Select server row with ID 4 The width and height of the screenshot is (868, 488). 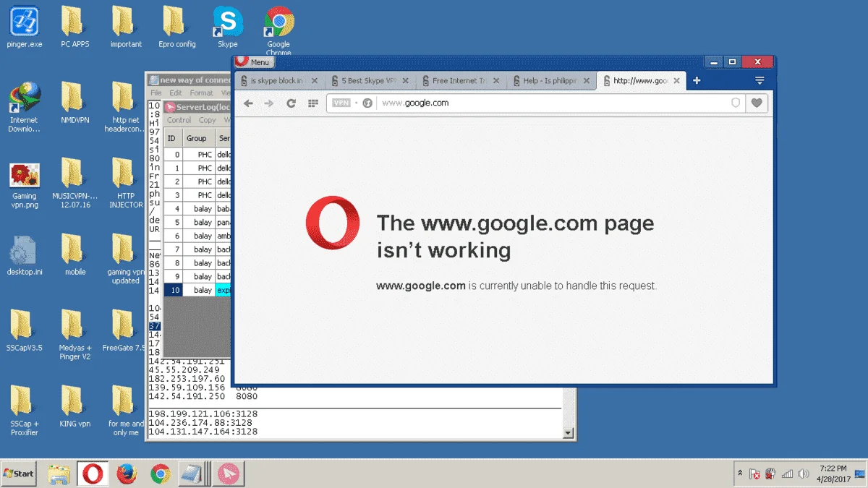click(x=197, y=209)
